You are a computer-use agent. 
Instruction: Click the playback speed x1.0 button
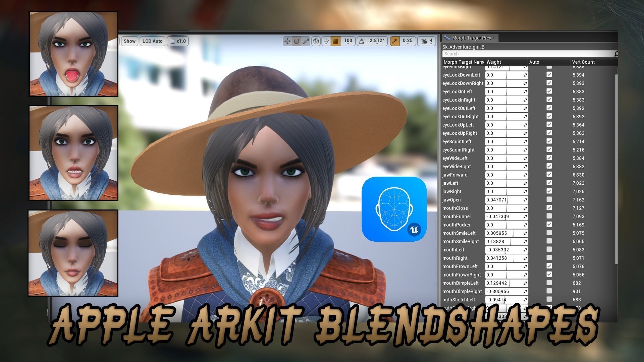(x=177, y=41)
